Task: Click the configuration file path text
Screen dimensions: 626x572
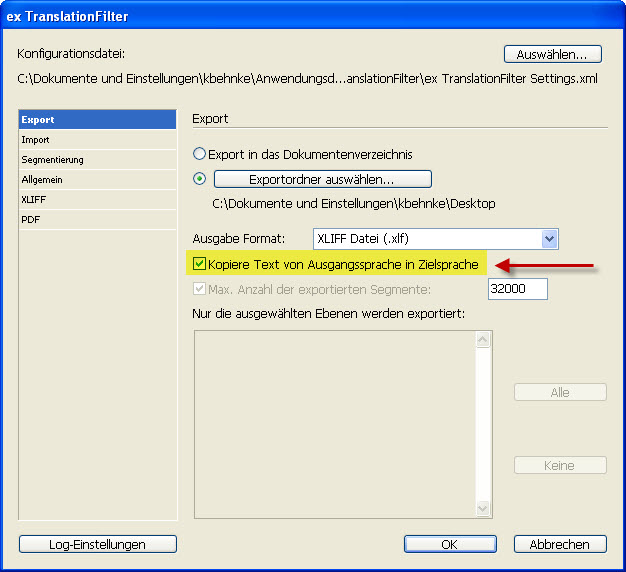Action: 307,79
